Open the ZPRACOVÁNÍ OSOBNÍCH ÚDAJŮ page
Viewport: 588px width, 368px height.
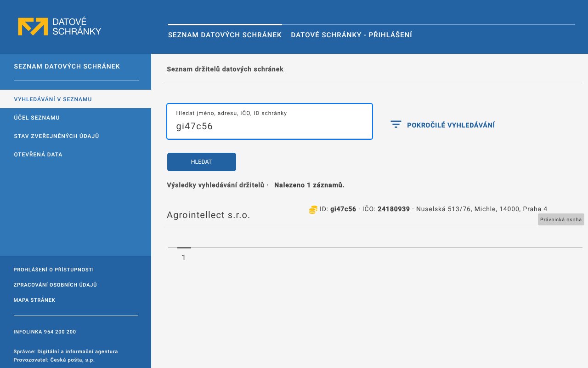[x=56, y=285]
